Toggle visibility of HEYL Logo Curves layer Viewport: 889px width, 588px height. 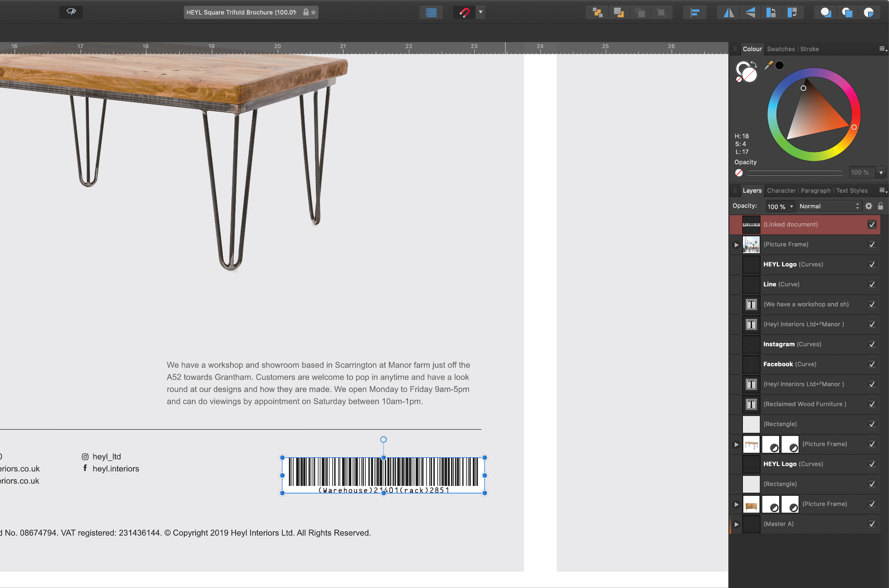pyautogui.click(x=873, y=264)
